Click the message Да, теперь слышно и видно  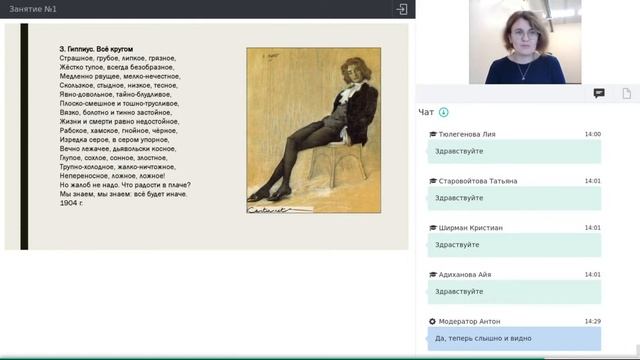tap(514, 339)
